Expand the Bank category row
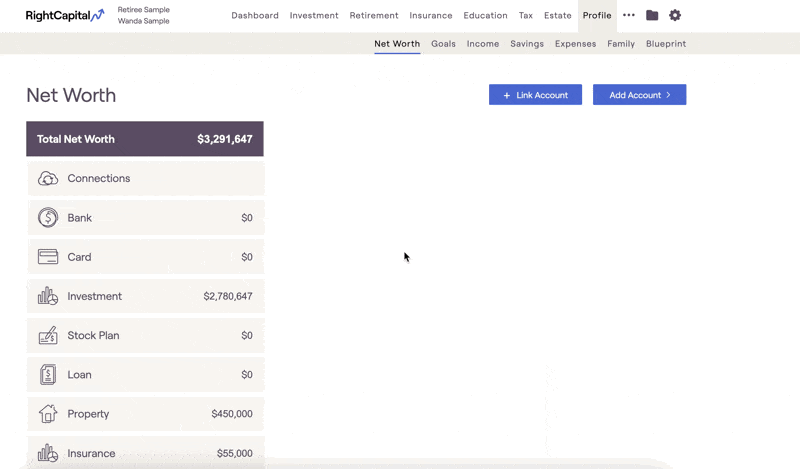This screenshot has width=800, height=469. pos(145,218)
